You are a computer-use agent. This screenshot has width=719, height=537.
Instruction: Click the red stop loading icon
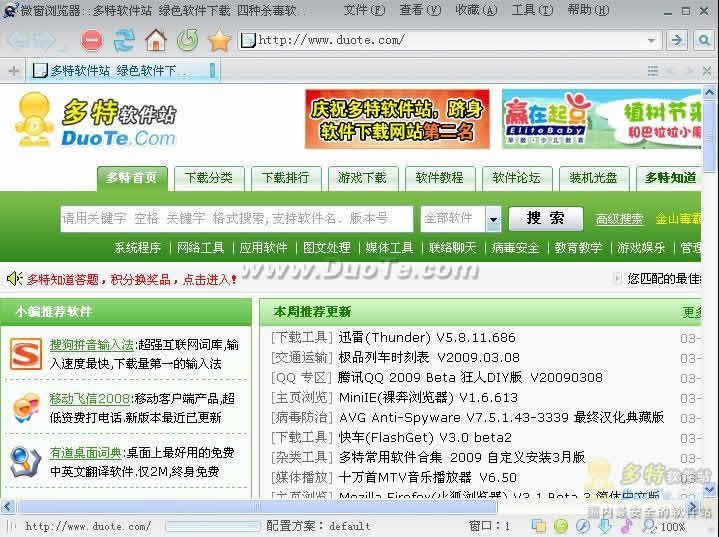click(92, 41)
